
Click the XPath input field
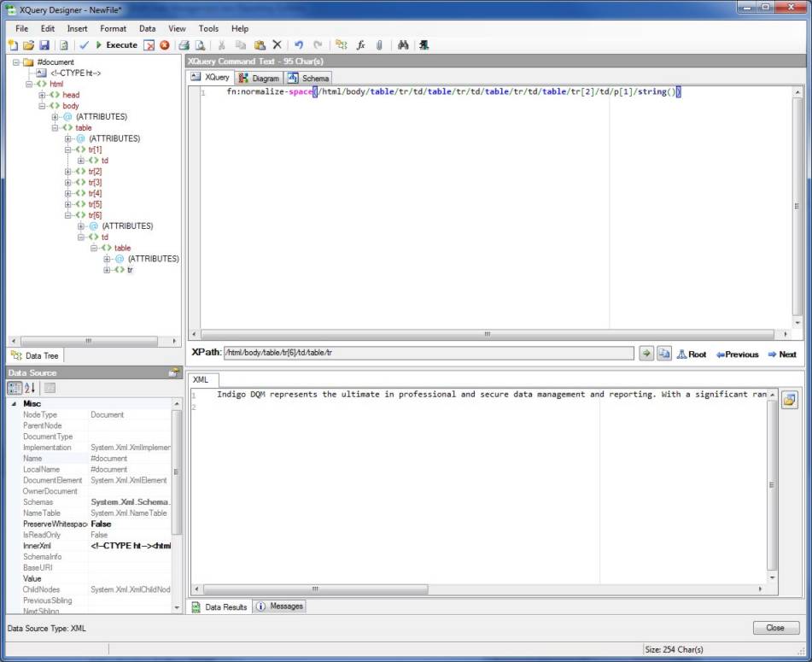click(427, 354)
